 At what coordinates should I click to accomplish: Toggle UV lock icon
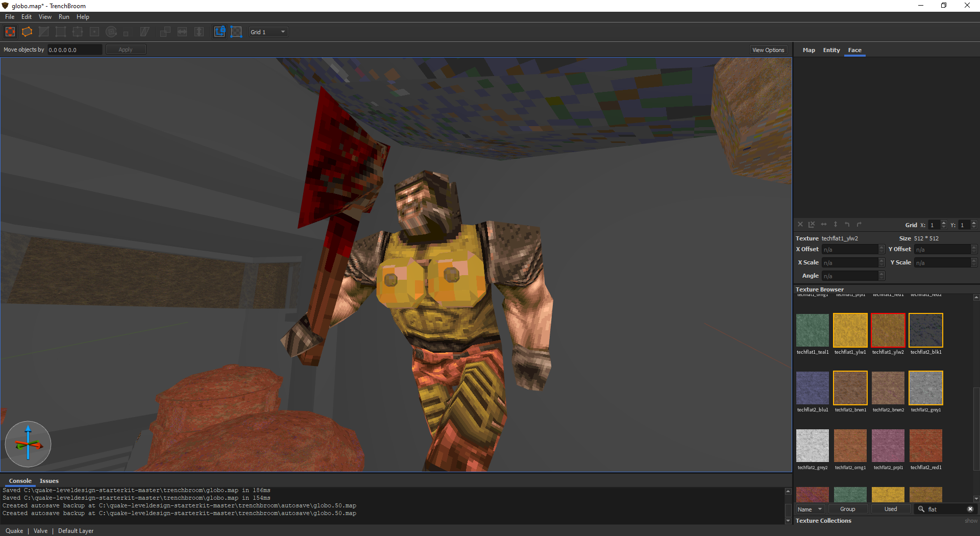[236, 32]
